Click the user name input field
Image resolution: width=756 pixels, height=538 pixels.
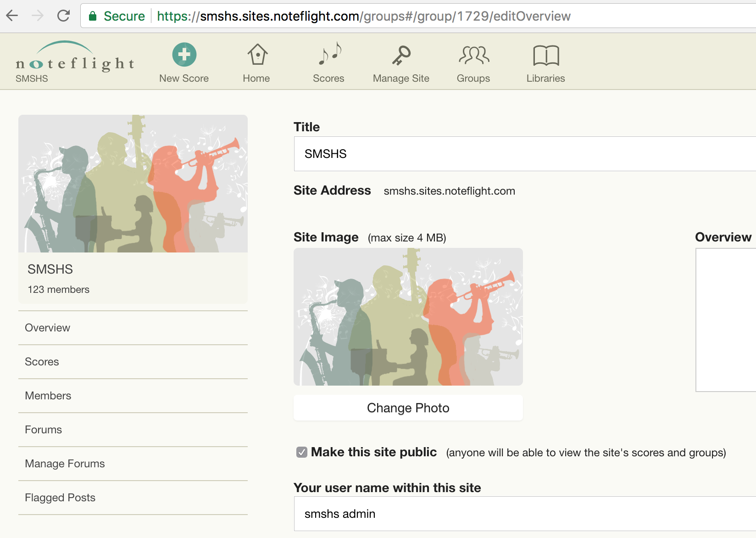[523, 514]
